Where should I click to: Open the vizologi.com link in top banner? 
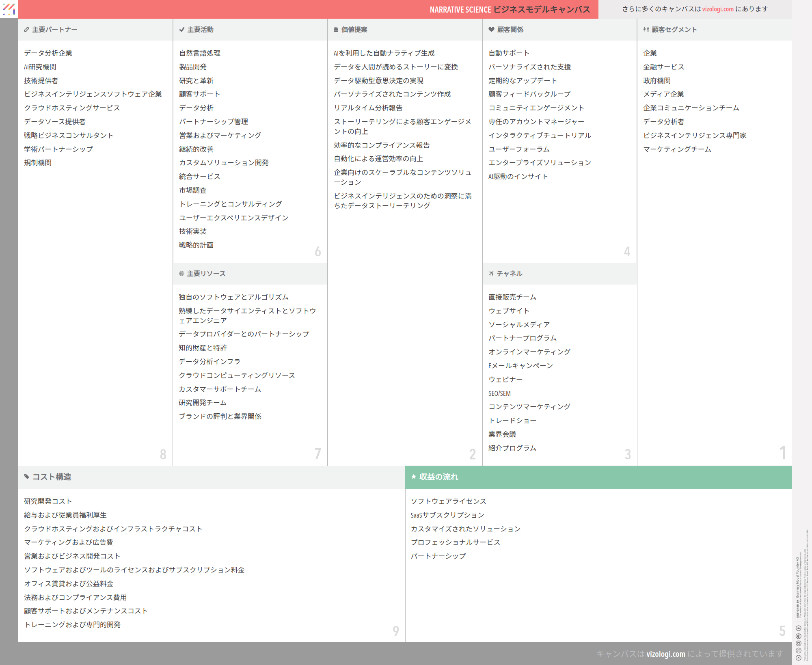(x=718, y=9)
